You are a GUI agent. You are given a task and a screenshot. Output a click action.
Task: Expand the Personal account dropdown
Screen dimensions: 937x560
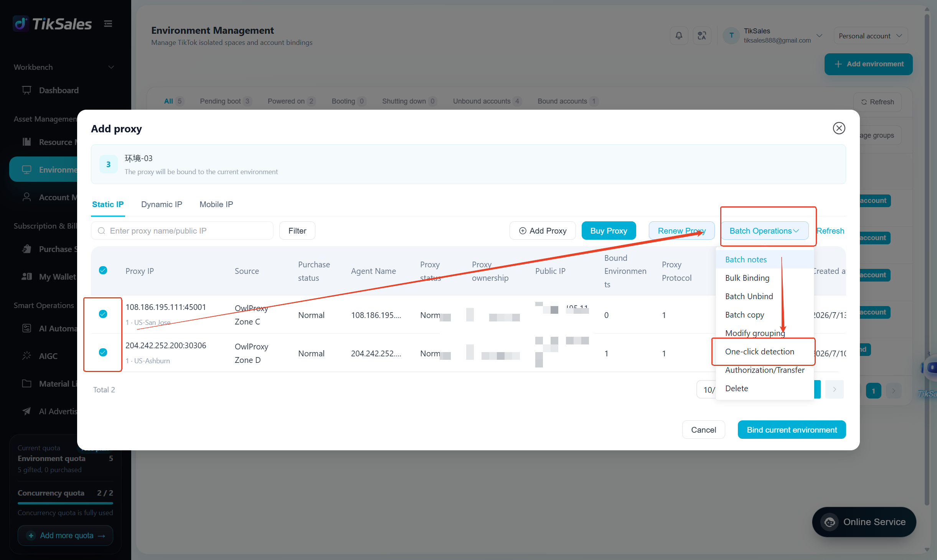870,36
